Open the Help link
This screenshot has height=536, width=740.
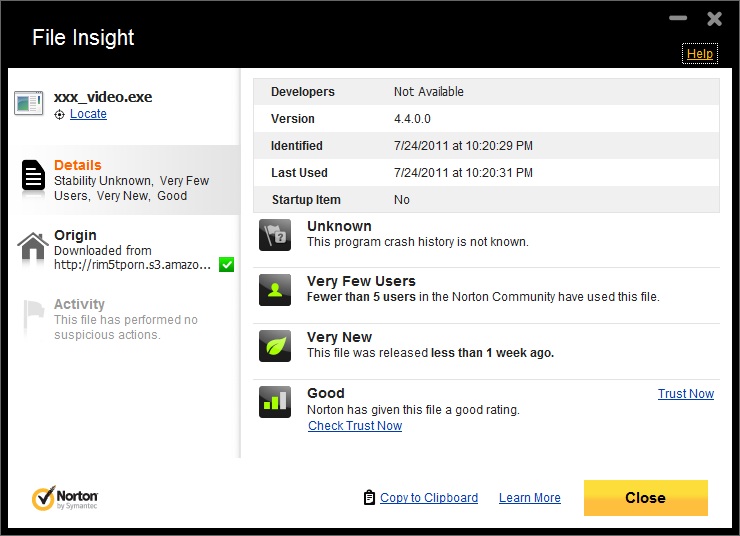(700, 54)
